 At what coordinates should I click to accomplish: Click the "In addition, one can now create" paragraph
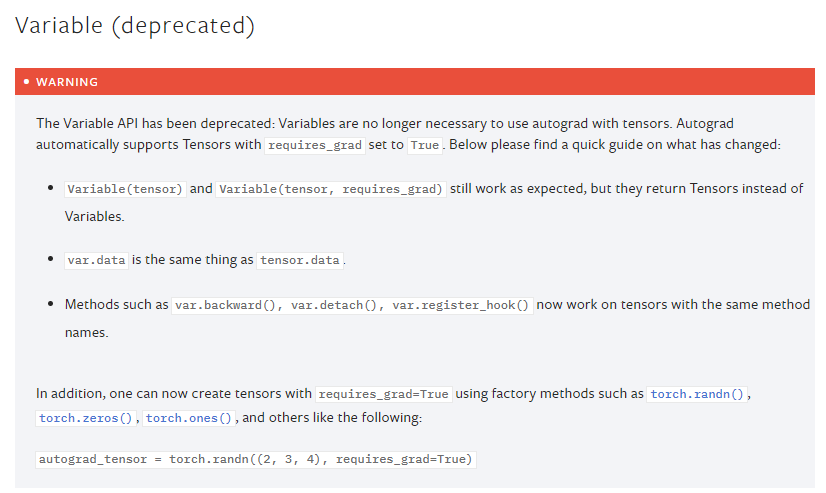[175, 394]
